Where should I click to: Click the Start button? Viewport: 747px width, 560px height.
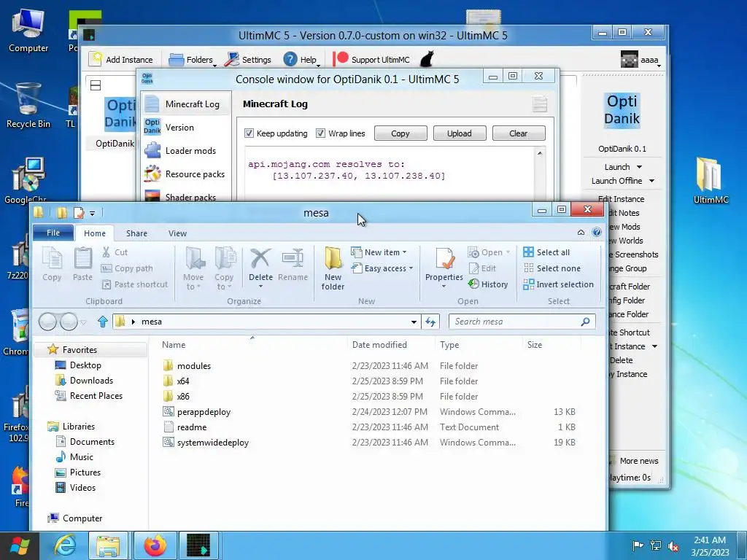(19, 545)
